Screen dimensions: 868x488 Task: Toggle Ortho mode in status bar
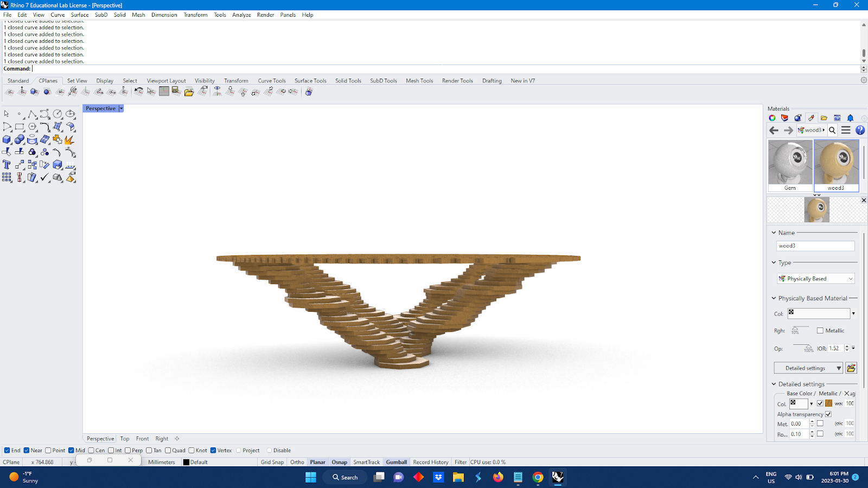coord(297,462)
